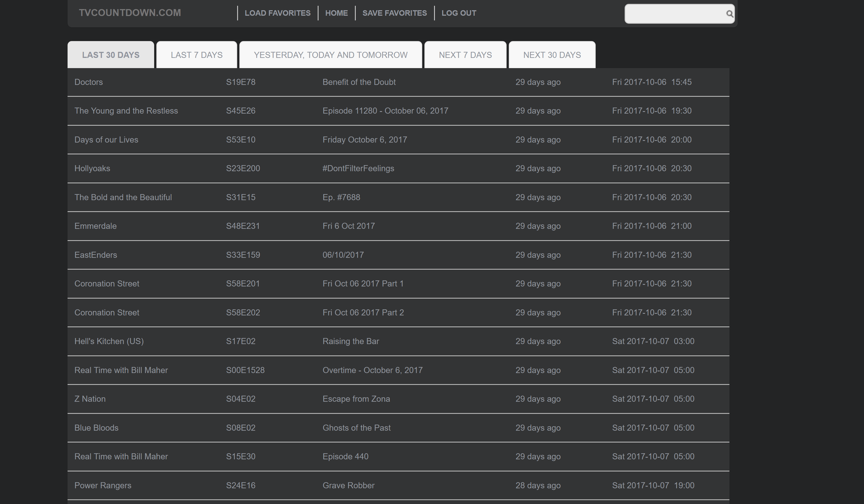Select episode title Ep. #7688
Screen dimensions: 864x504
tap(341, 197)
